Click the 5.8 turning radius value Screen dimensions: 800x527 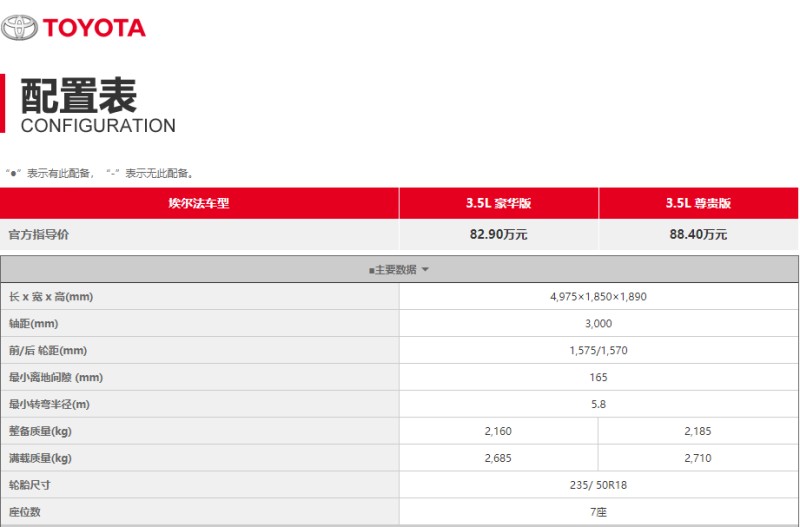598,405
